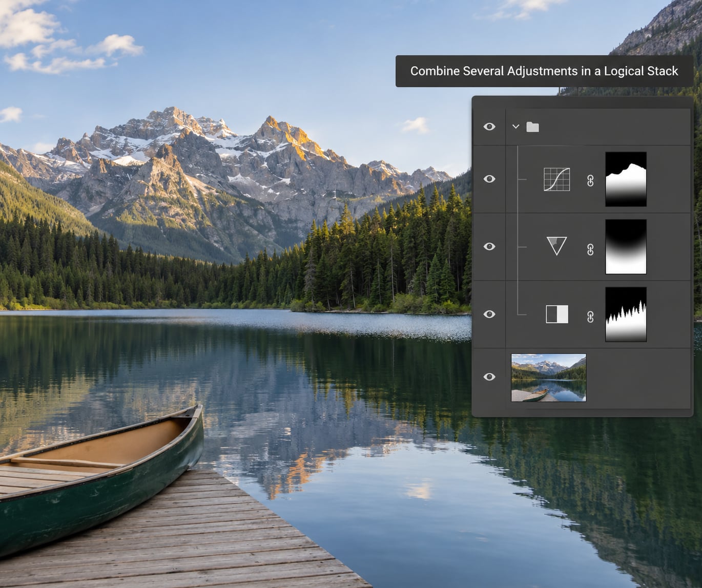
Task: Collapse the layer group chevron
Action: point(516,127)
